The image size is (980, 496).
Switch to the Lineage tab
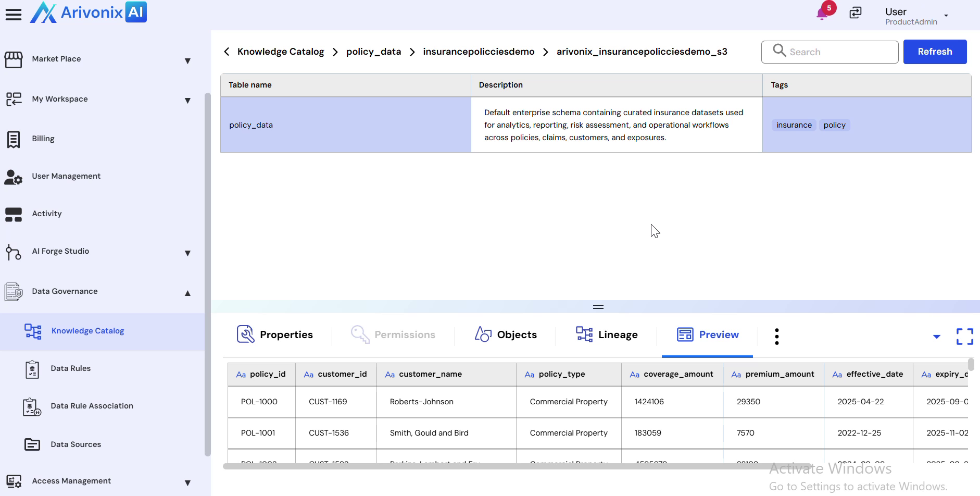pyautogui.click(x=607, y=334)
